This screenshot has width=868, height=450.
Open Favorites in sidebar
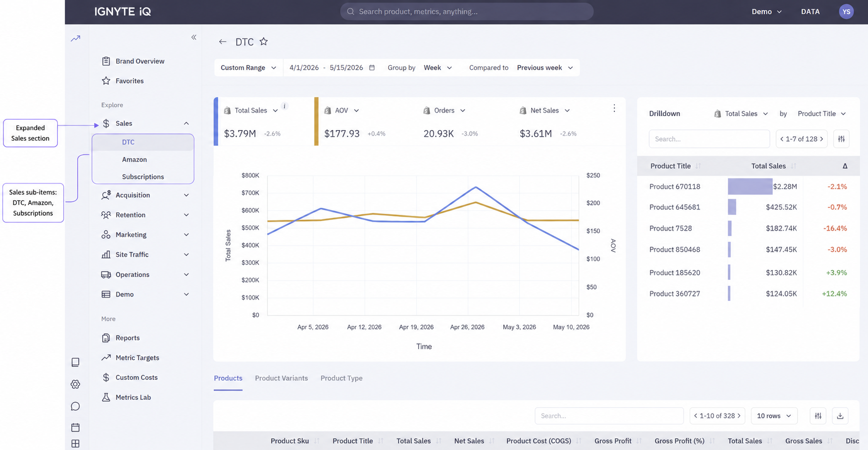(123, 81)
